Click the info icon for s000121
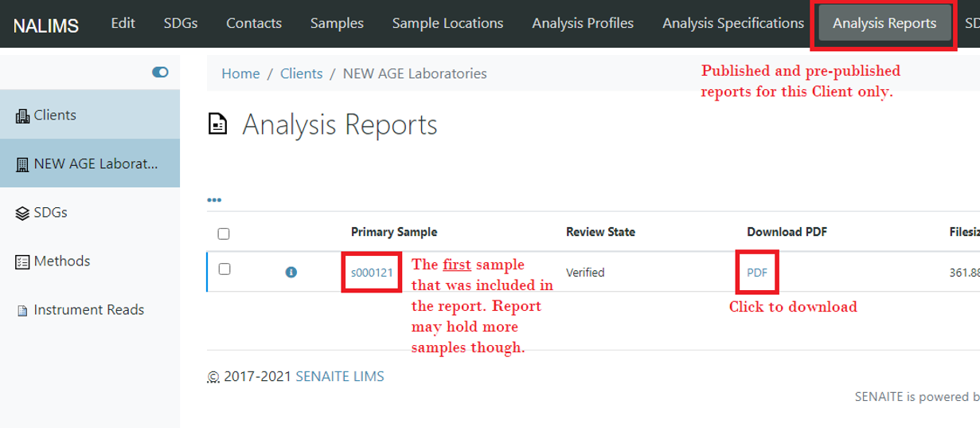 (291, 273)
